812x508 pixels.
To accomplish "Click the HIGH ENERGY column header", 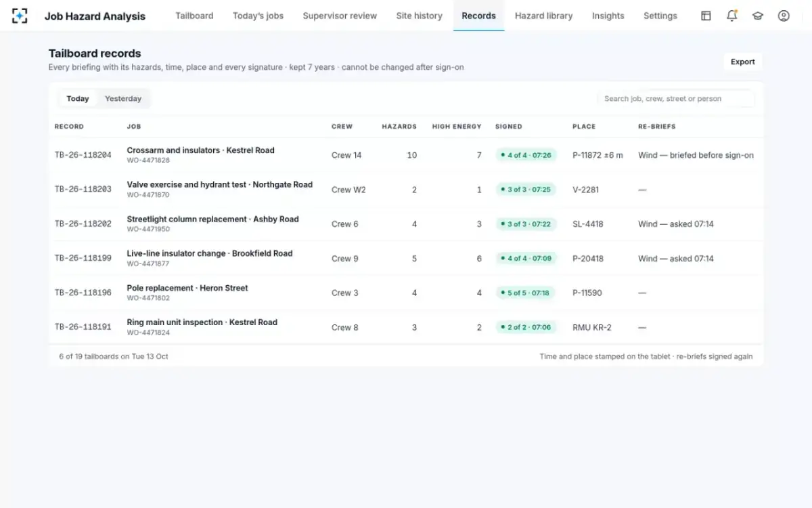I will 457,127.
